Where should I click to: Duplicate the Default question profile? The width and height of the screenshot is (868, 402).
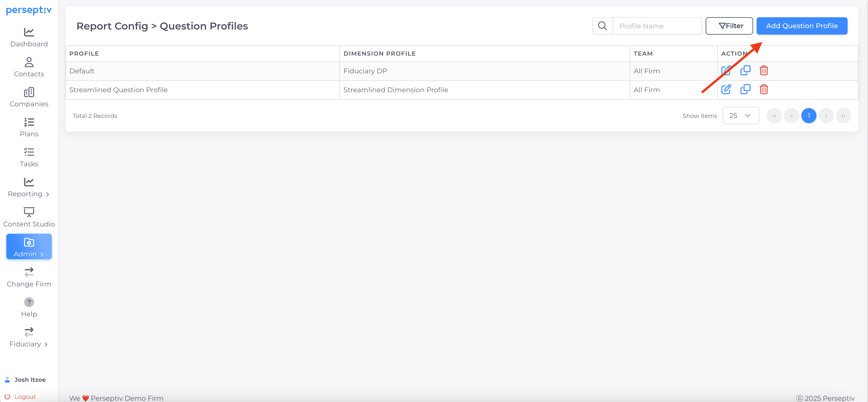pyautogui.click(x=745, y=70)
